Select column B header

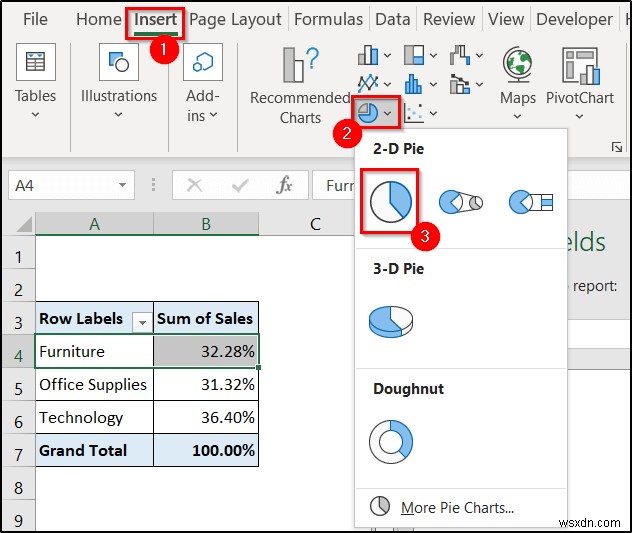point(206,224)
